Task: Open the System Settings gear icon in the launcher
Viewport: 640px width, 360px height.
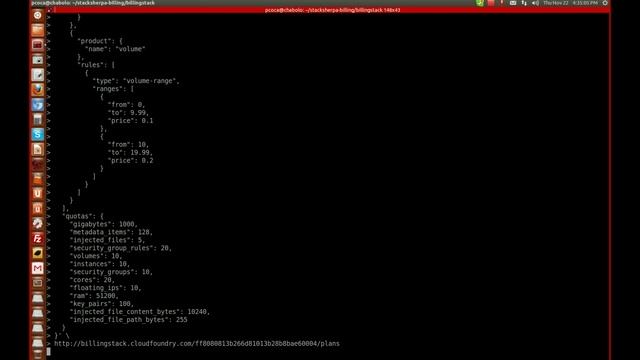Action: [x=38, y=223]
